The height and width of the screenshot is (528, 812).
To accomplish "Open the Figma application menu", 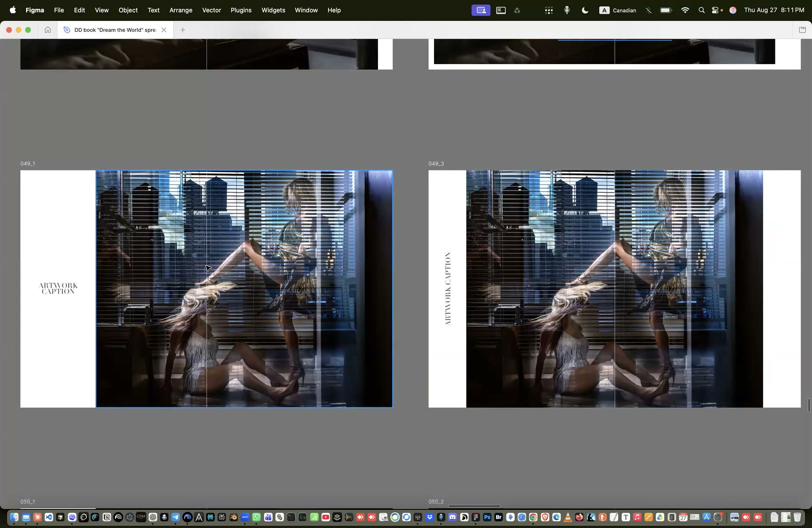I will 35,10.
